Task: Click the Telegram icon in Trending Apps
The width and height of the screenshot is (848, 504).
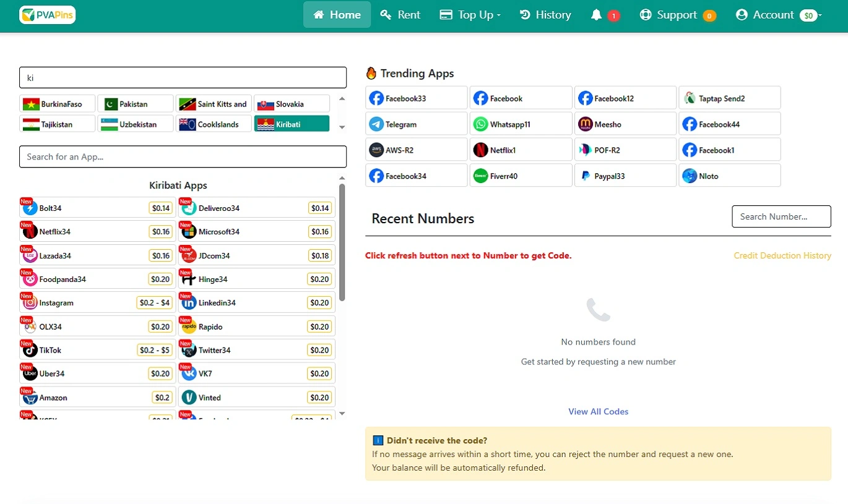Action: click(x=376, y=124)
